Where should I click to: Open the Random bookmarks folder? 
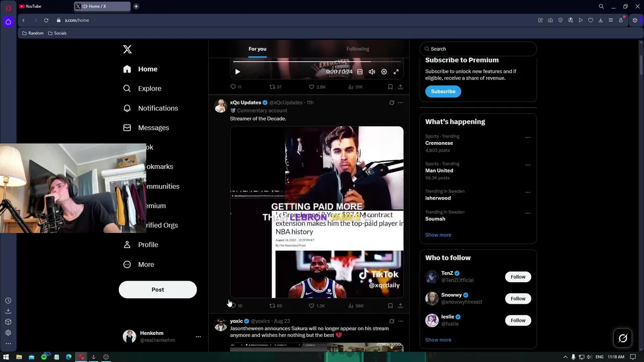33,33
